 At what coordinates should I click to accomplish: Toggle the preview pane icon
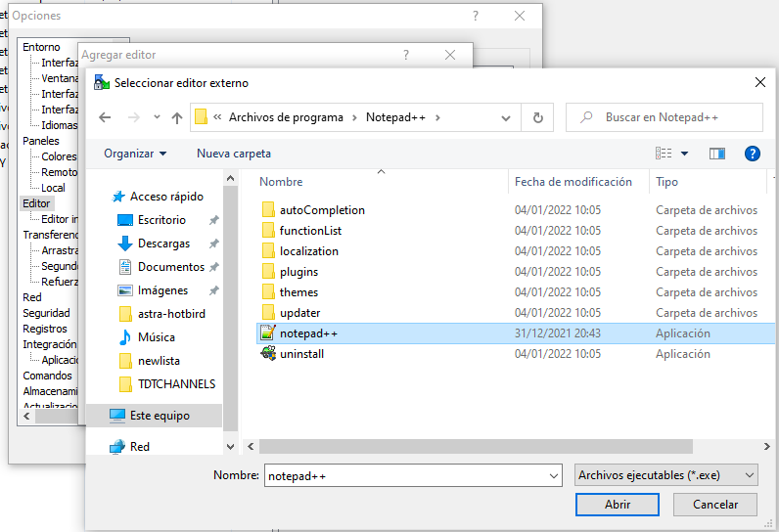click(717, 154)
